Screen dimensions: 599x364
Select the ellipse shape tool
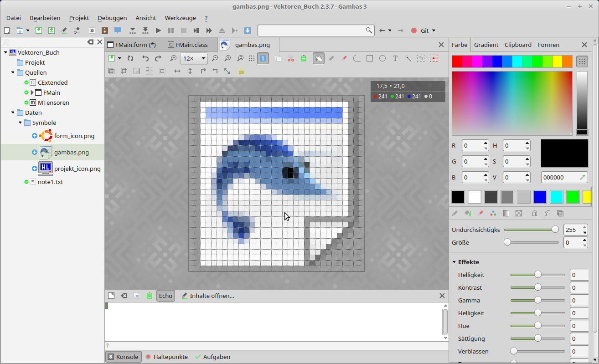(382, 58)
